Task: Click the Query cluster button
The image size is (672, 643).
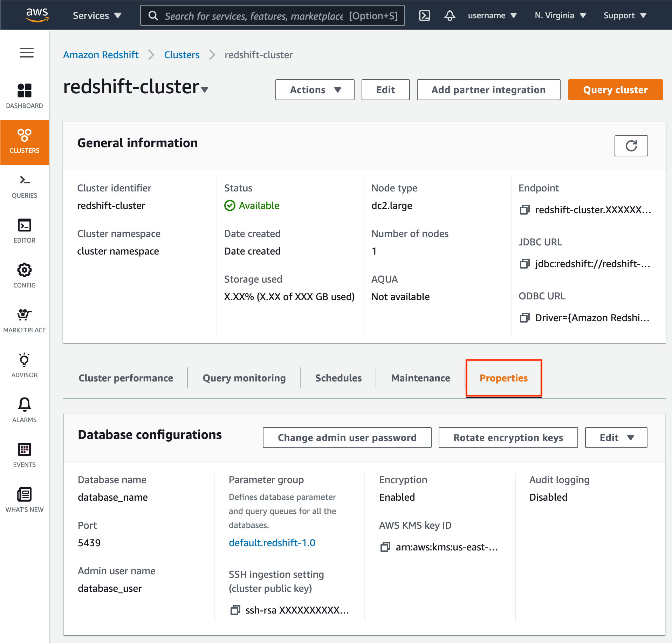Action: [615, 90]
